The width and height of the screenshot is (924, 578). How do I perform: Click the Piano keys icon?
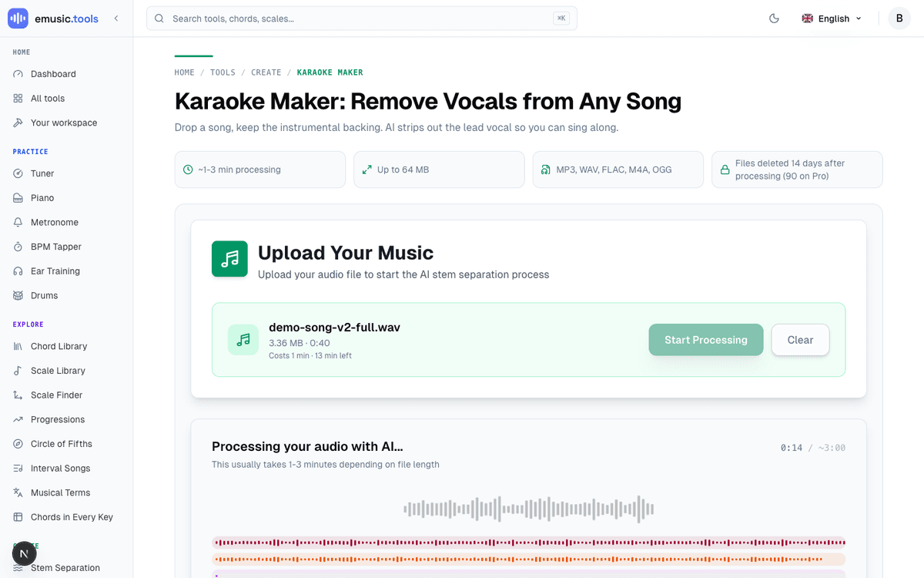click(18, 198)
